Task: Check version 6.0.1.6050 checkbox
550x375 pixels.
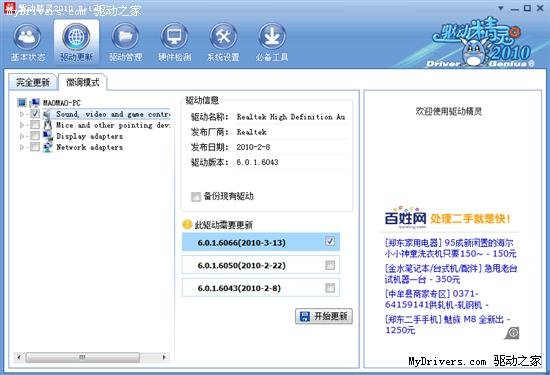Action: click(330, 265)
